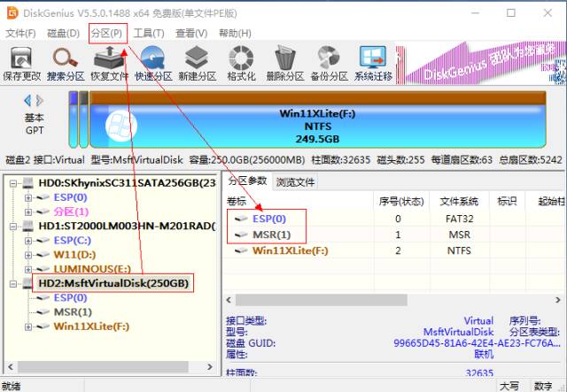567x392 pixels.
Task: Click the DiskGenius banner advertisement
Action: 481,64
